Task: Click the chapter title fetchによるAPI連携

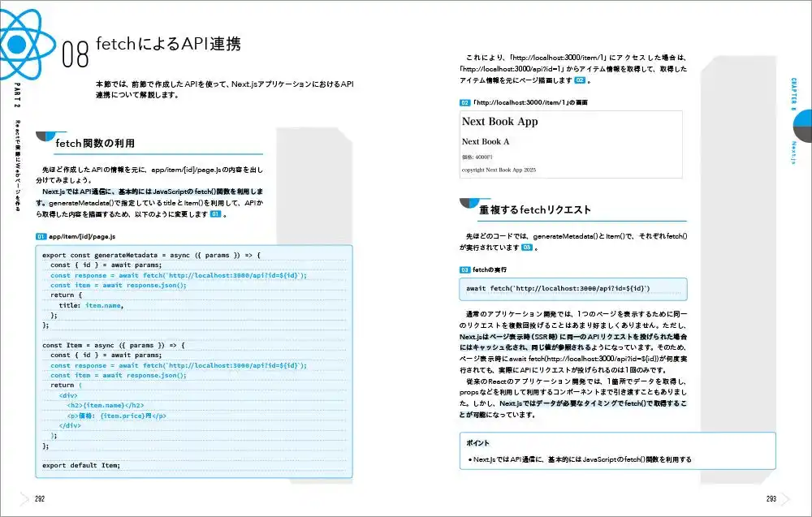Action: [x=168, y=44]
